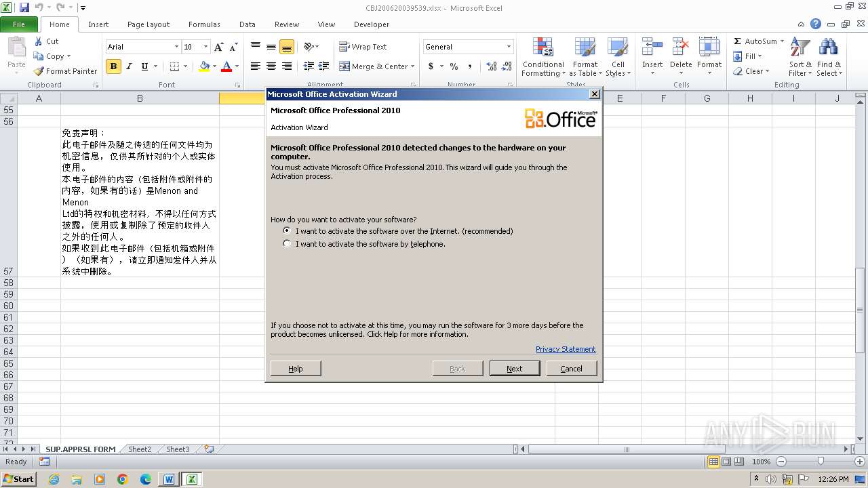Switch to the Formulas tab
The image size is (868, 488).
point(204,24)
